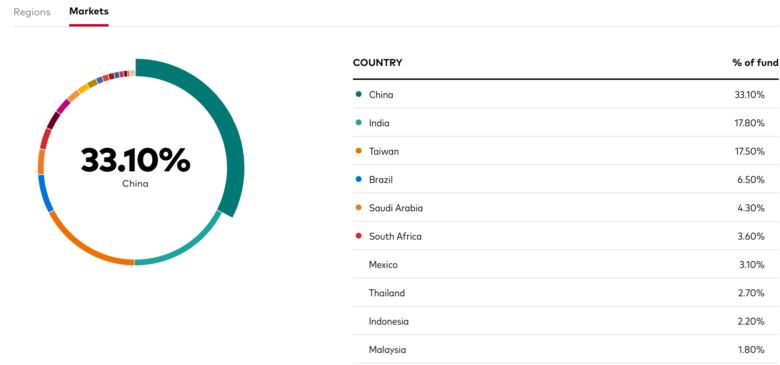Select the Markets tab
This screenshot has height=365, width=780.
click(x=89, y=11)
